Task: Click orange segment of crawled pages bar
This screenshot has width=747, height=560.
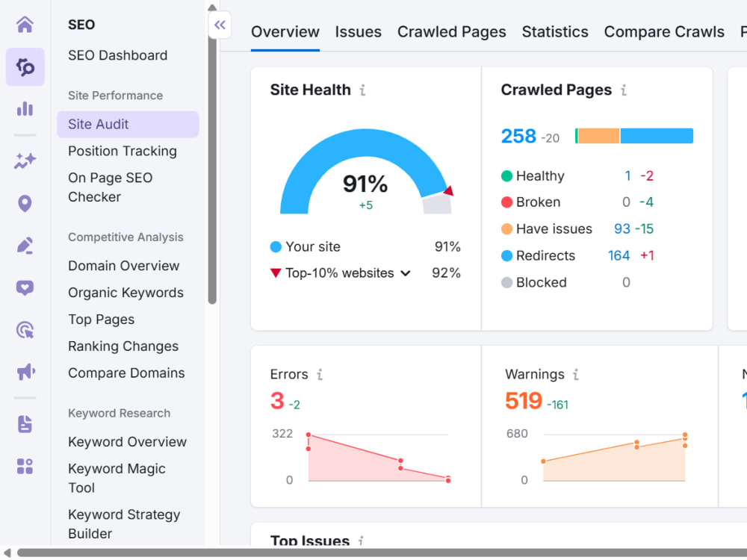Action: pos(598,136)
